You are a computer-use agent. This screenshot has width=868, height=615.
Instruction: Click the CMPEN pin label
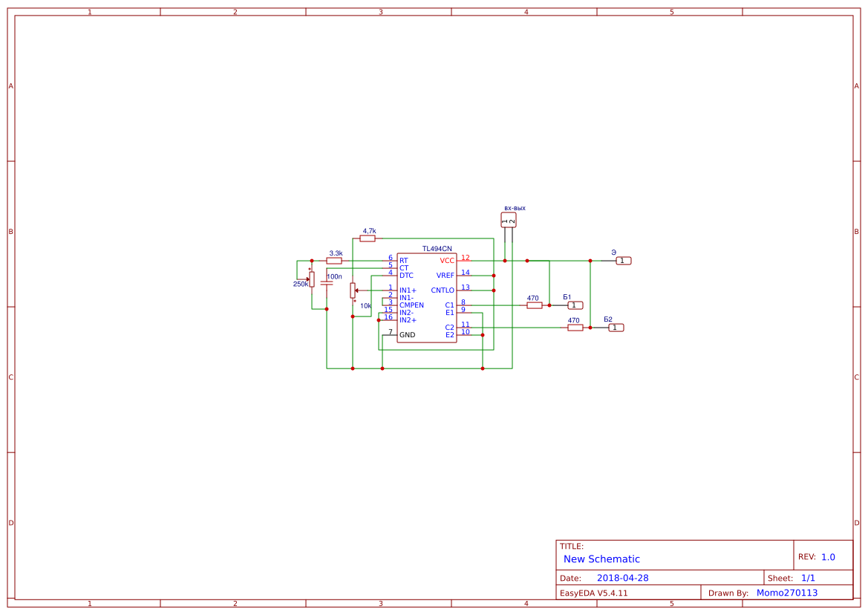pyautogui.click(x=412, y=305)
